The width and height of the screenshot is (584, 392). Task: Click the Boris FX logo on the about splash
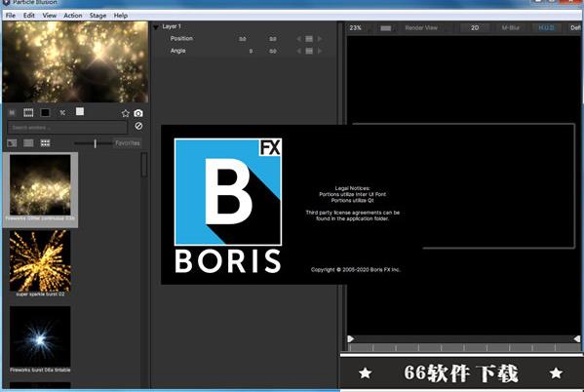[228, 206]
